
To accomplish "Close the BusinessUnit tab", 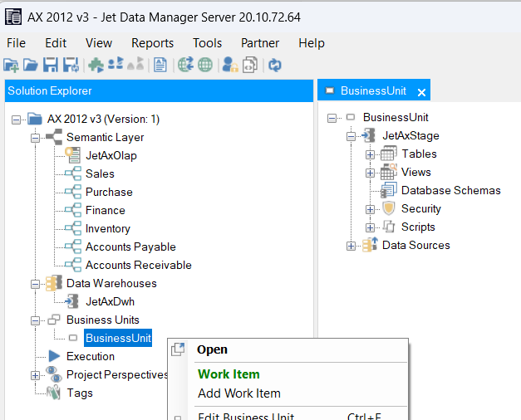I will (421, 92).
